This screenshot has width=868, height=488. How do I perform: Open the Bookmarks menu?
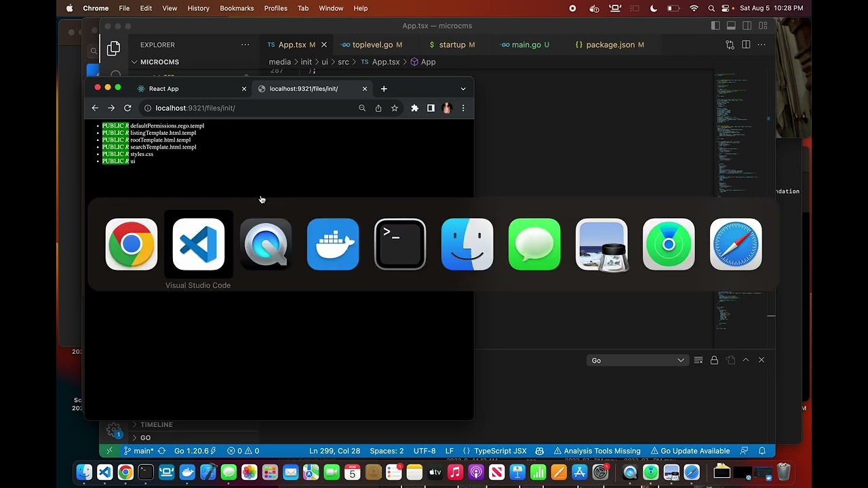point(237,8)
